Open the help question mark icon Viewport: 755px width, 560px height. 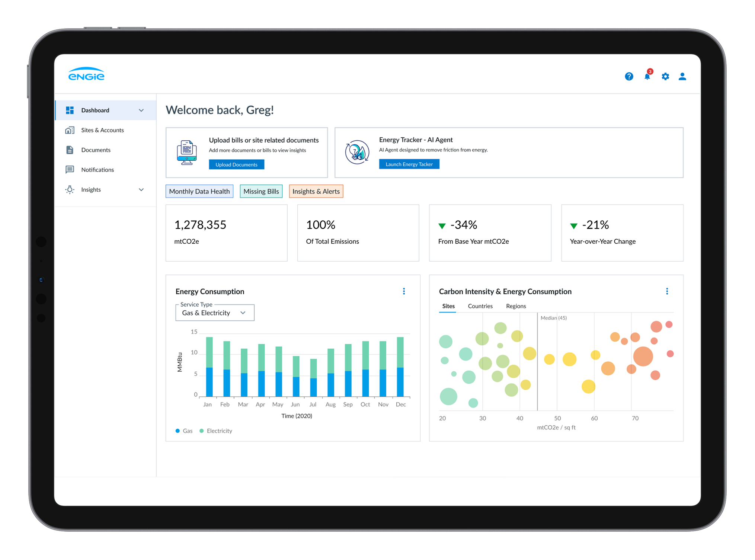click(629, 76)
